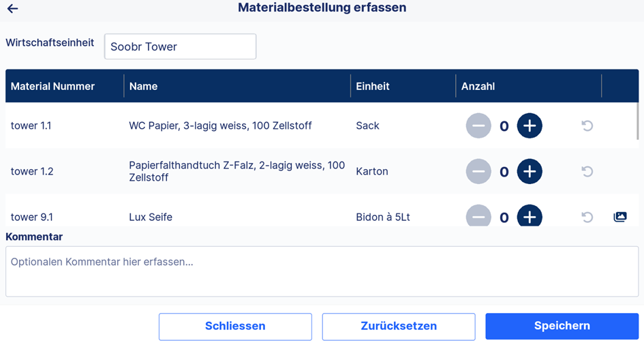Reset quantity icon for tower 1.1

point(587,125)
